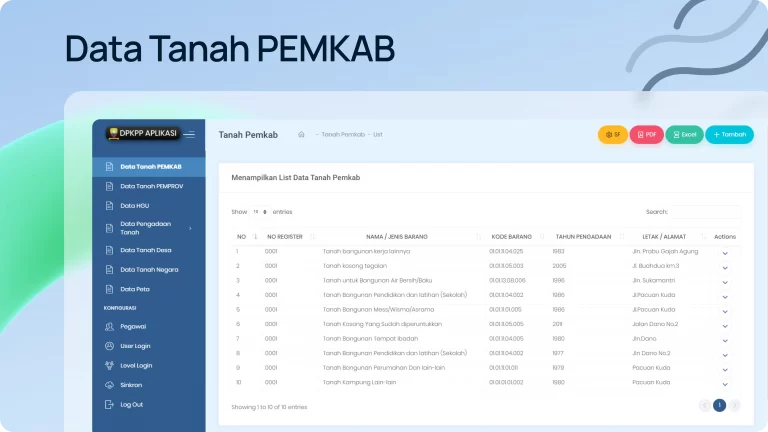This screenshot has width=768, height=432.
Task: Go to next pagination page
Action: [x=734, y=405]
